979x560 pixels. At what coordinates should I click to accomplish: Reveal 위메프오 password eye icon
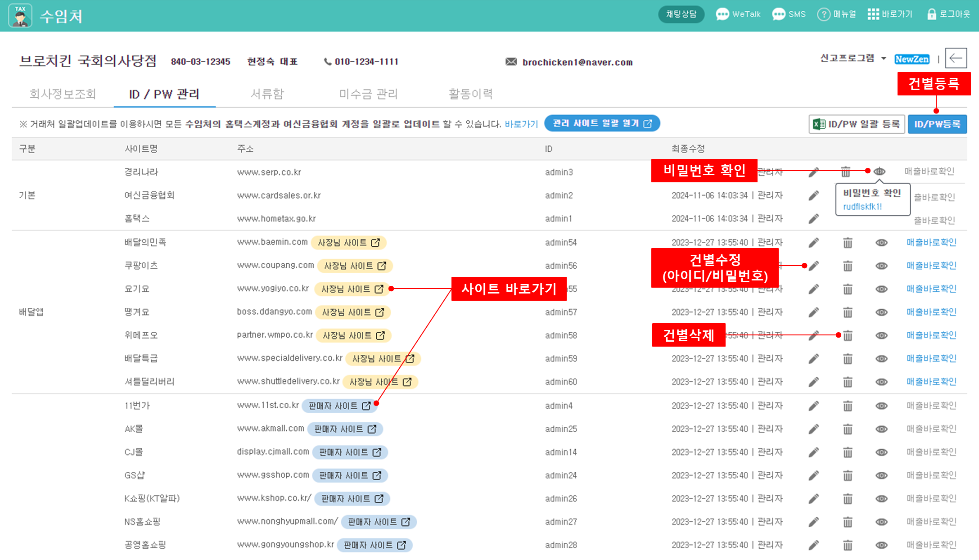[x=881, y=335]
